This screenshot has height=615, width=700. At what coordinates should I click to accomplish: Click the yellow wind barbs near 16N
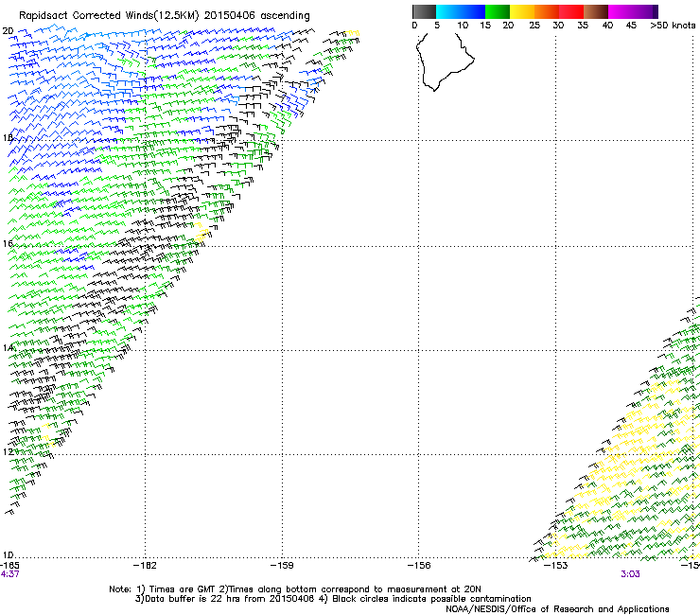201,234
